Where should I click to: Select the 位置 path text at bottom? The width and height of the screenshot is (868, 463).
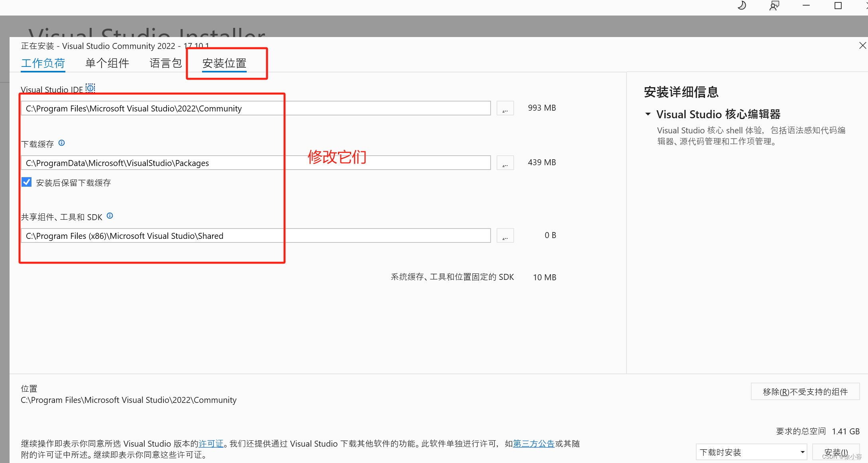pyautogui.click(x=129, y=400)
